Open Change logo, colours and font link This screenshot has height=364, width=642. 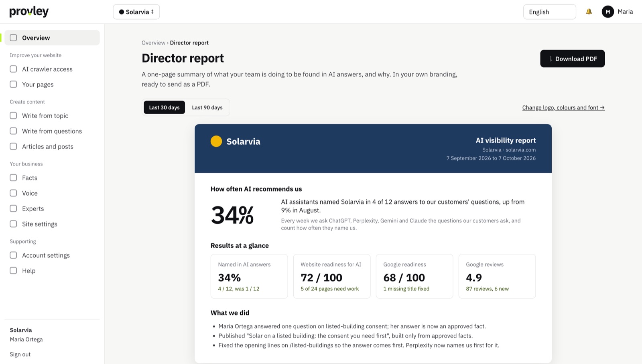point(563,107)
